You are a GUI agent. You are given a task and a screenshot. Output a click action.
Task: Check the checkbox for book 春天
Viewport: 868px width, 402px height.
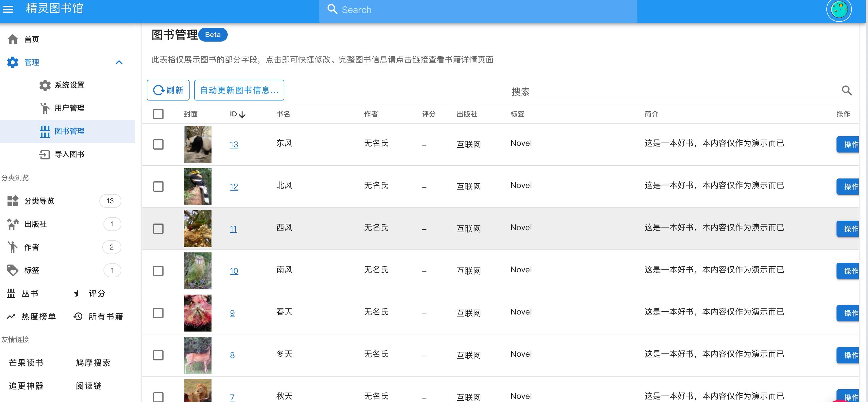pos(158,313)
